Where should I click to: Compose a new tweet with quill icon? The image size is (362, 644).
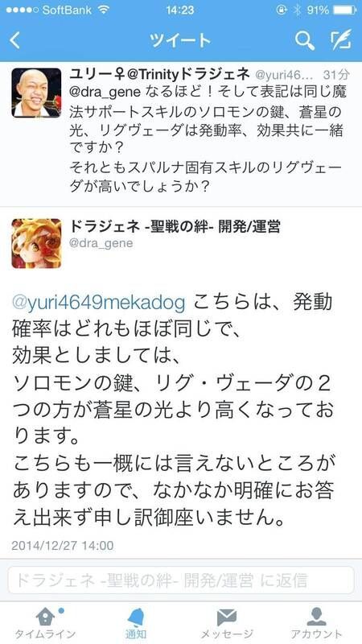(x=341, y=39)
